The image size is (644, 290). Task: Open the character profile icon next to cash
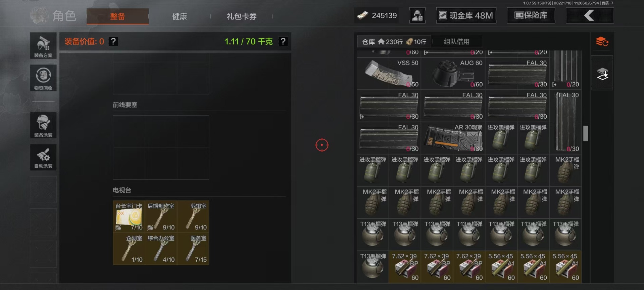417,15
